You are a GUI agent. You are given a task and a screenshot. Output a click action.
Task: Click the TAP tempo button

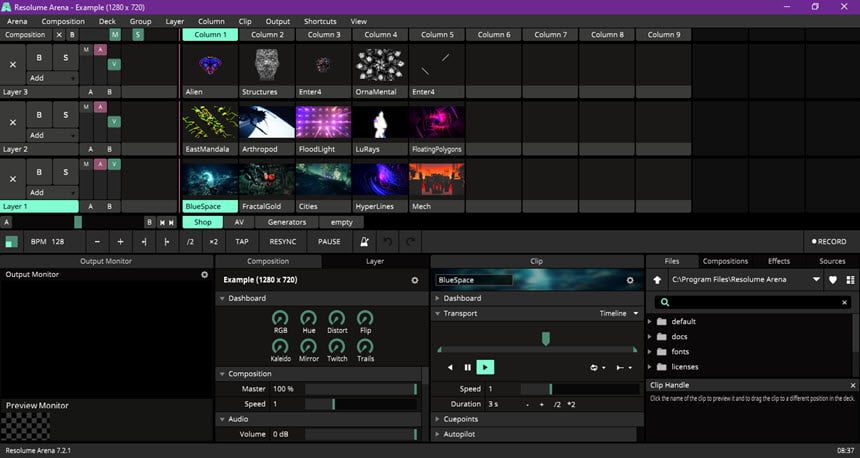[x=242, y=241]
